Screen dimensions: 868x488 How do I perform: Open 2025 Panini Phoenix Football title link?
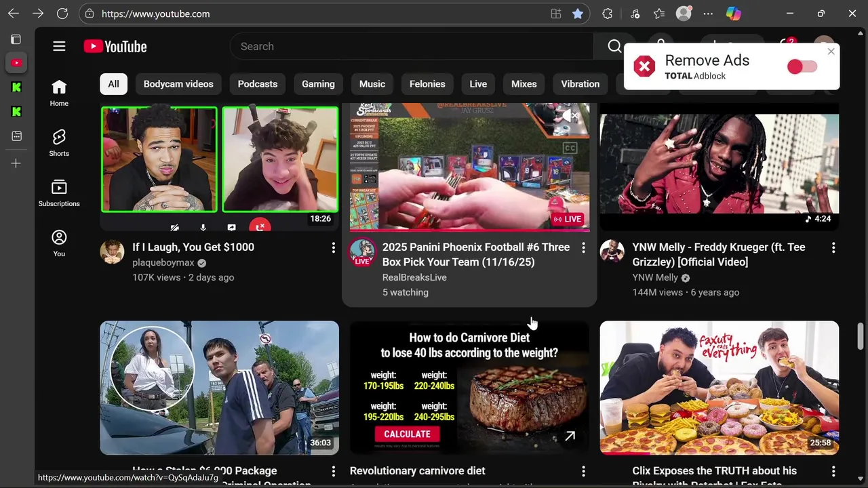pyautogui.click(x=476, y=255)
